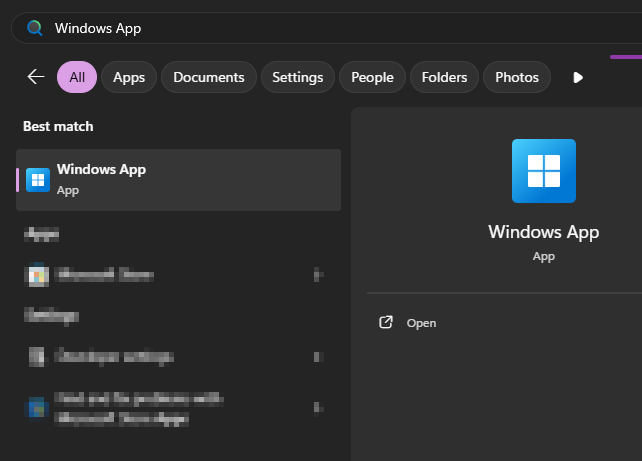Screen dimensions: 642x461
Task: Click the blurred blue icon of the two-line result
Action: pyautogui.click(x=38, y=407)
